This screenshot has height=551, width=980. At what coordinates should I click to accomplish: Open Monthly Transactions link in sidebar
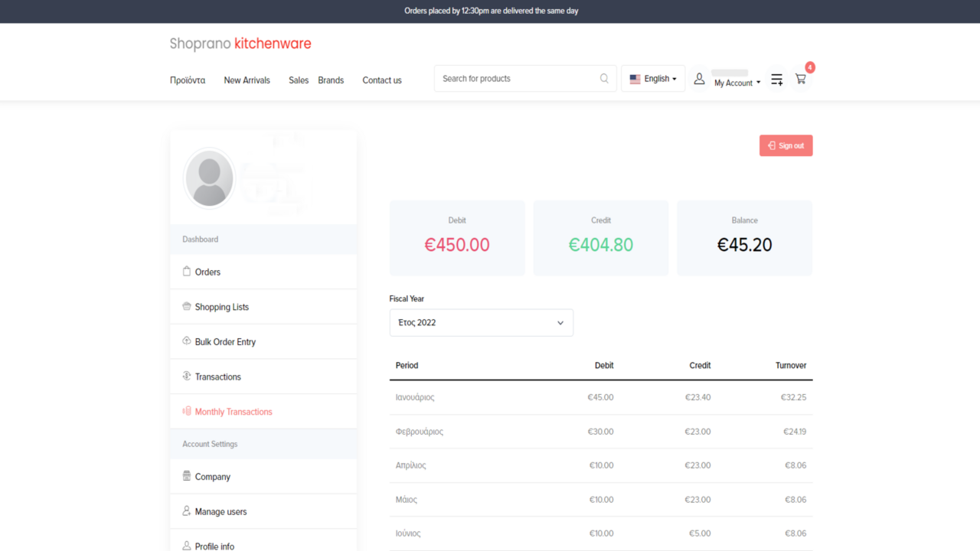coord(234,412)
